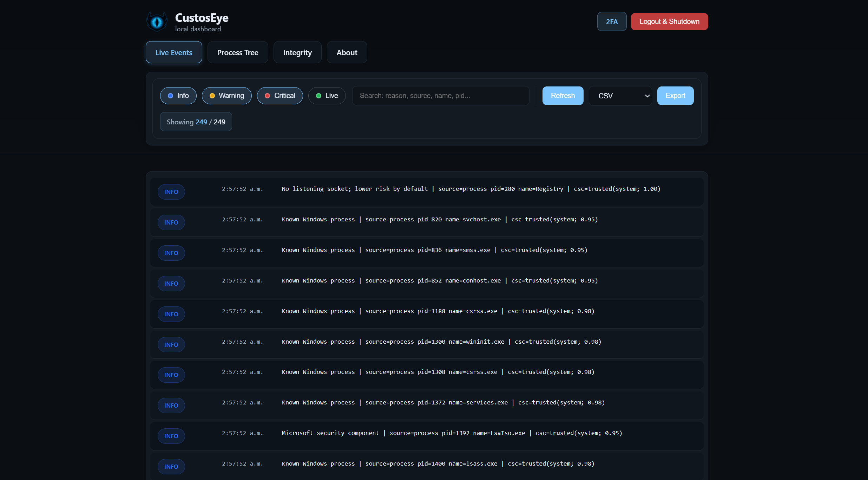Click the INFO badge on the svchost.exe event

(x=171, y=222)
